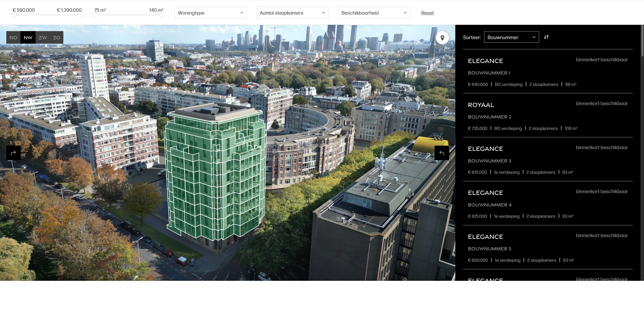Switch to the NO orientation view
This screenshot has height=319, width=644.
[13, 37]
